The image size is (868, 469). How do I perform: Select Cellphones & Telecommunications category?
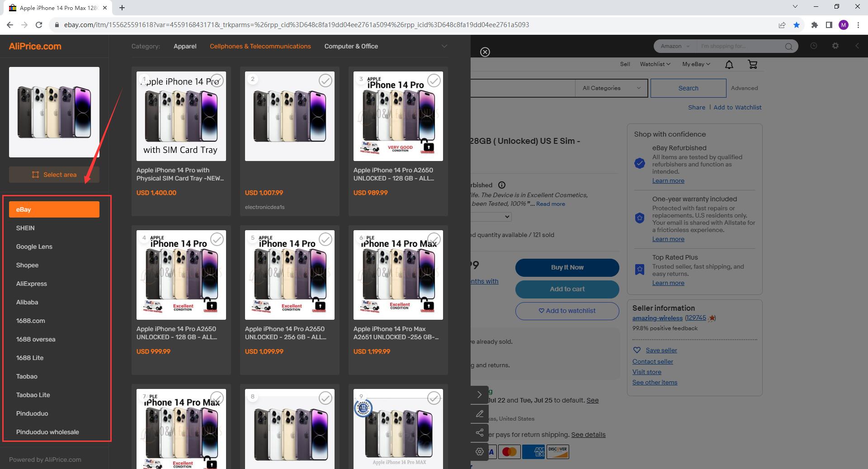(260, 46)
